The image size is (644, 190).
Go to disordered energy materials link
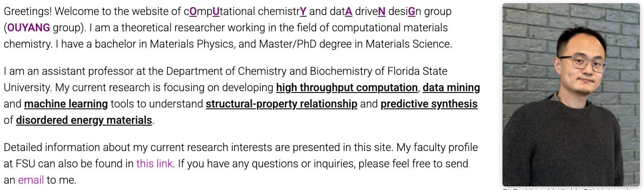(x=84, y=121)
